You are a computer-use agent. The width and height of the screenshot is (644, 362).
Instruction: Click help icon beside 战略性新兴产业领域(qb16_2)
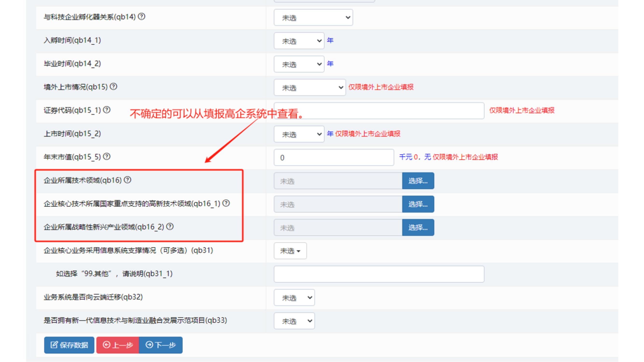click(x=170, y=227)
